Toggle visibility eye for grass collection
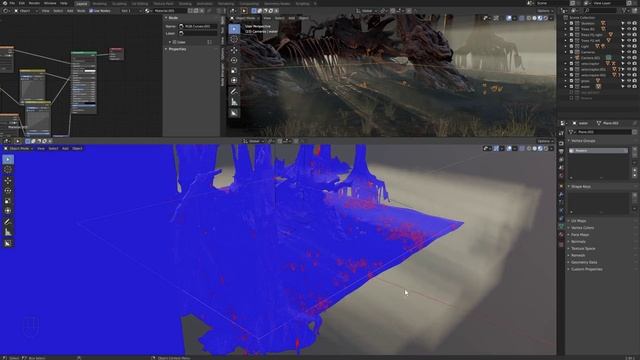The width and height of the screenshot is (640, 360). 629,81
